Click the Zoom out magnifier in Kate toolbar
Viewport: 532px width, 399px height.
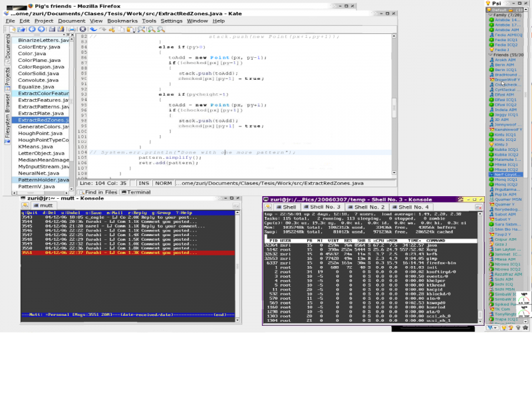click(161, 29)
